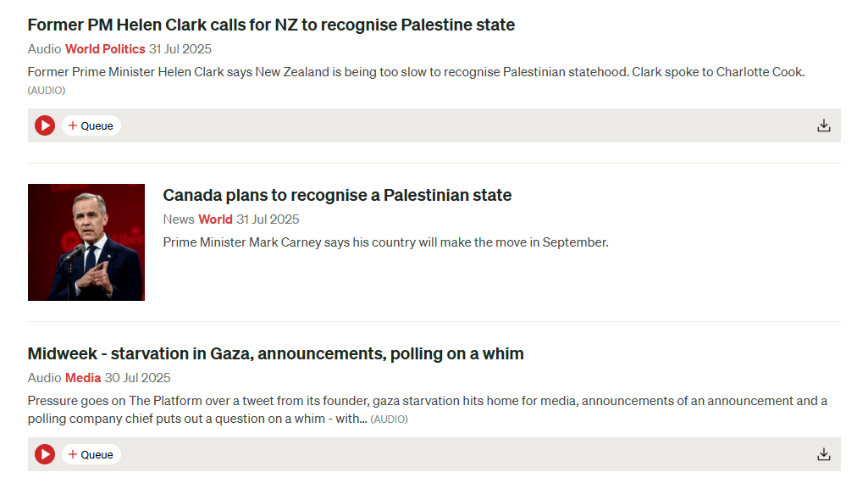The height and width of the screenshot is (489, 868).
Task: Select the Media category tag
Action: 83,378
